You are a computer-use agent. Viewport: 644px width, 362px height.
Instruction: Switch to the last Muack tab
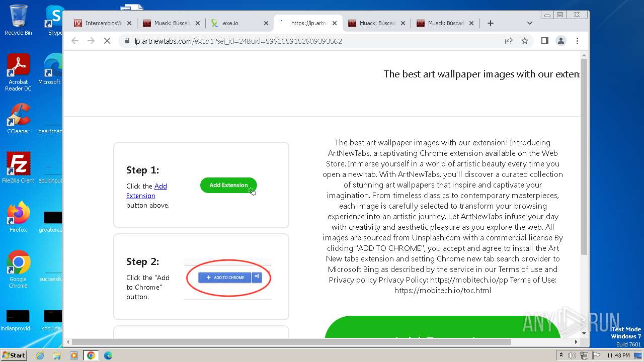[x=445, y=23]
